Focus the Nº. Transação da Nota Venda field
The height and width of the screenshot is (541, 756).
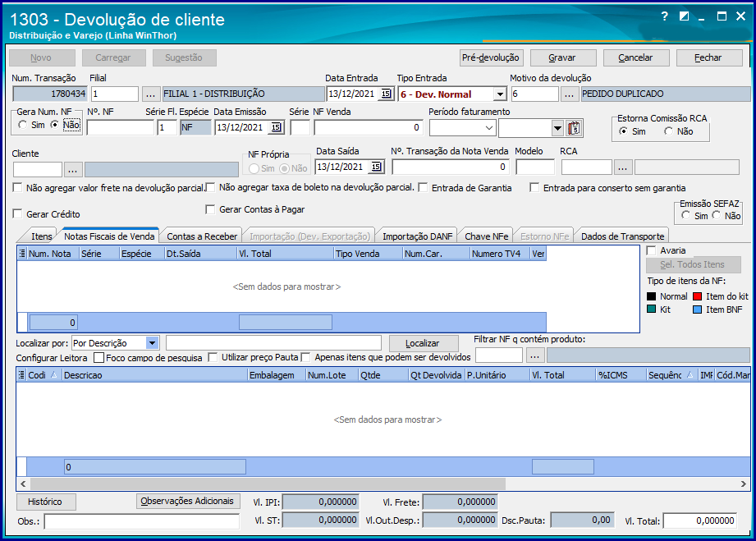[x=449, y=167]
